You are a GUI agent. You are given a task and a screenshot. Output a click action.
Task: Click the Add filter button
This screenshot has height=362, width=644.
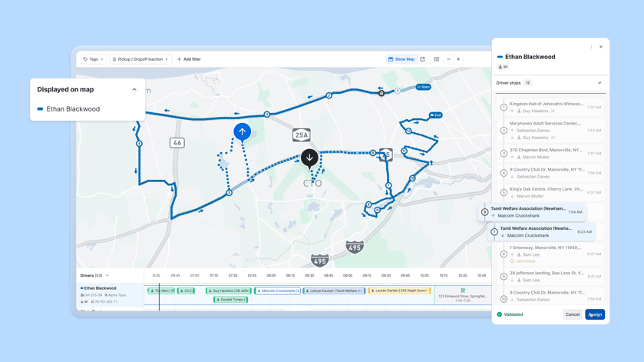(189, 59)
